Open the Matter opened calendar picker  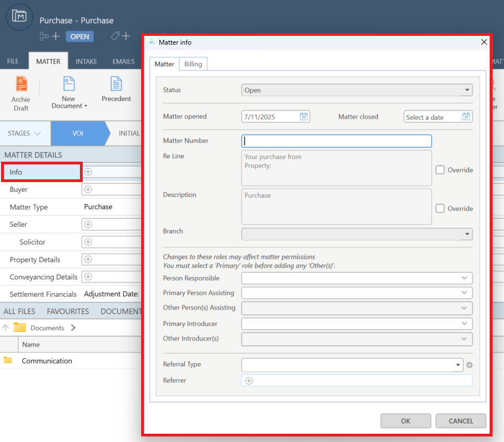coord(303,117)
